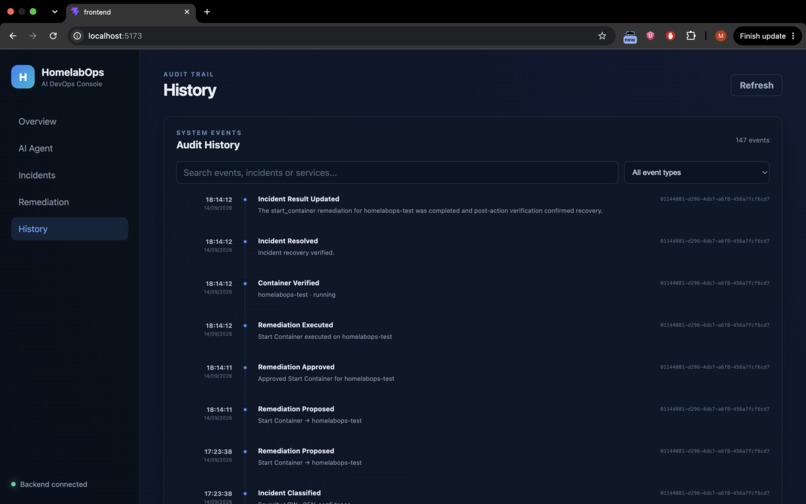The width and height of the screenshot is (806, 504).
Task: Click the incident ID on Incident Resolved row
Action: (x=715, y=241)
